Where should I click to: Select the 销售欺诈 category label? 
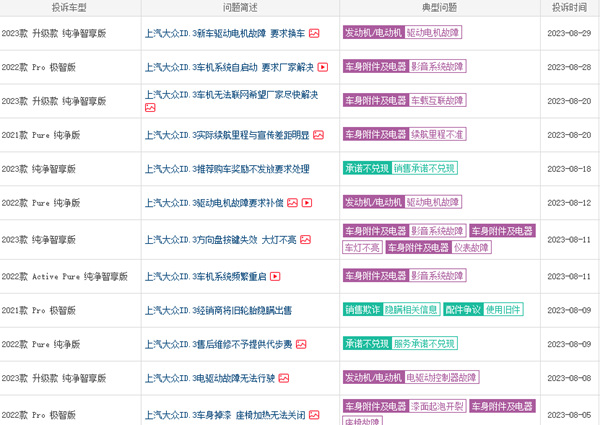tap(362, 309)
